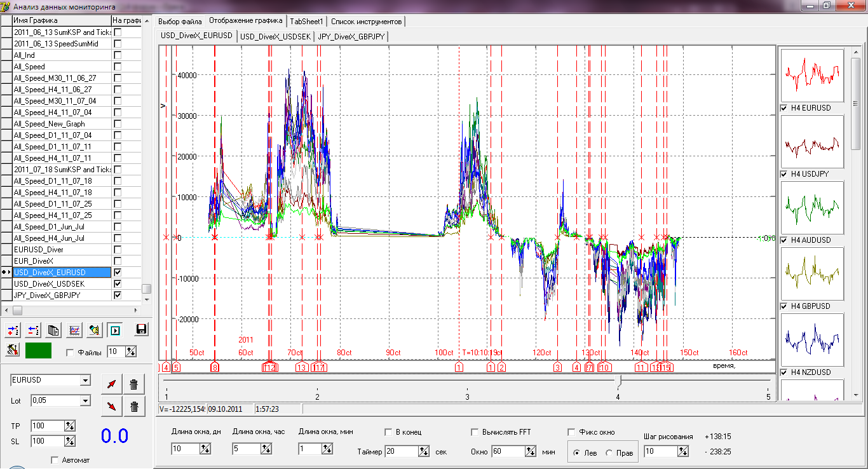This screenshot has height=469, width=868.
Task: Click the add-row icon with plus sign
Action: pyautogui.click(x=13, y=330)
